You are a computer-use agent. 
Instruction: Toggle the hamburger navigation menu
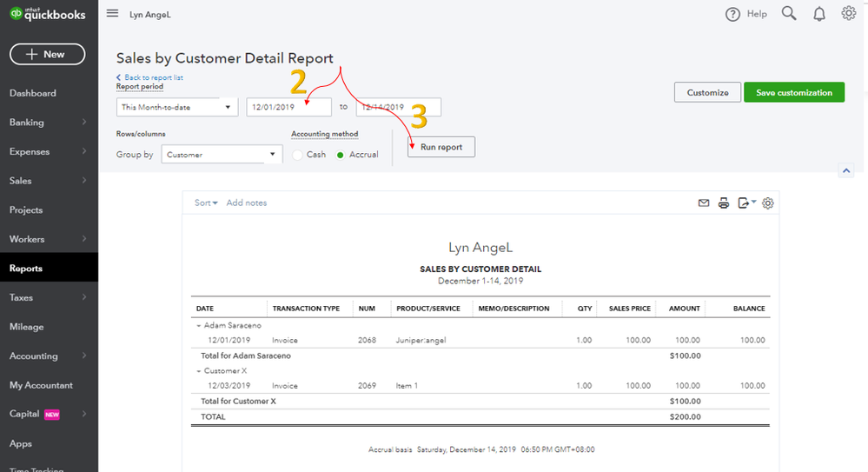coord(112,13)
